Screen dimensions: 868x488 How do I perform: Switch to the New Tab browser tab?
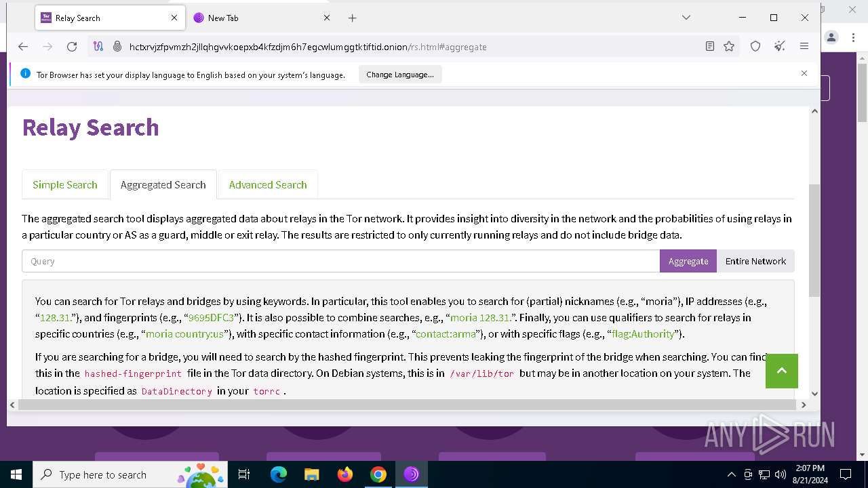[x=262, y=18]
